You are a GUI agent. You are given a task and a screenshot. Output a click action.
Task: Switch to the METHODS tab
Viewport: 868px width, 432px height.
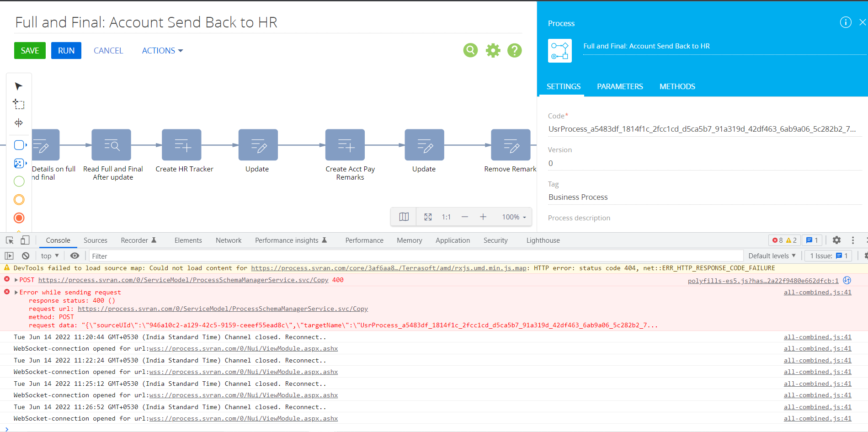pos(677,86)
